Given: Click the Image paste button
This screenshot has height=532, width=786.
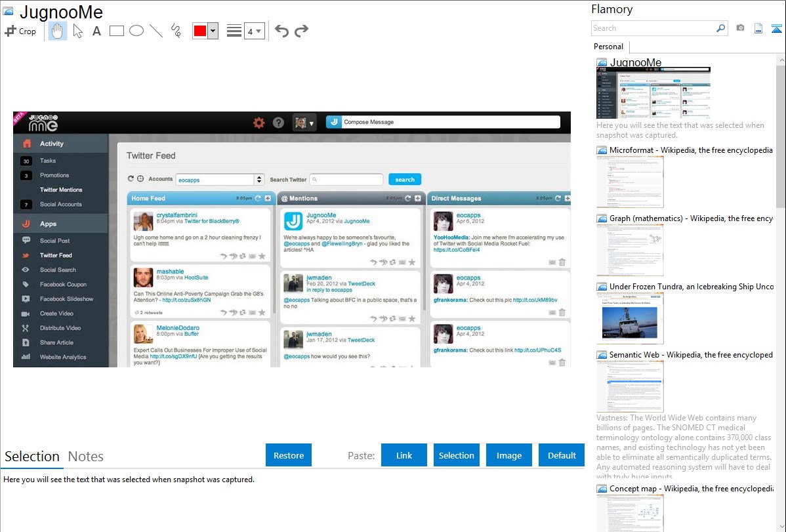Looking at the screenshot, I should pyautogui.click(x=508, y=455).
